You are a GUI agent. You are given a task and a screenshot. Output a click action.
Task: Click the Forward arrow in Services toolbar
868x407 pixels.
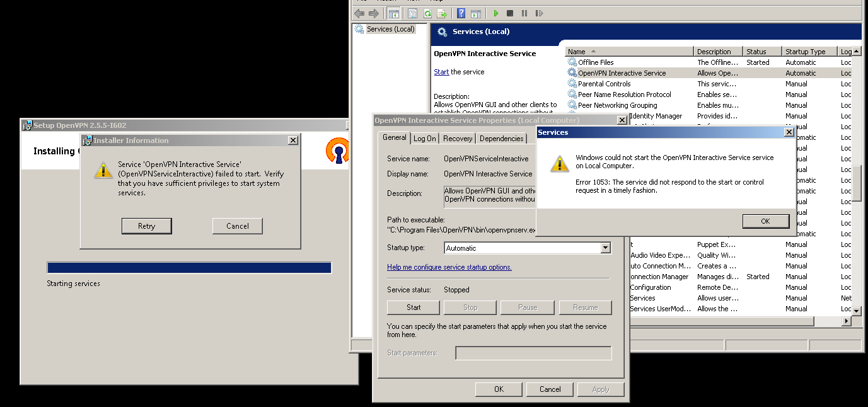(374, 13)
